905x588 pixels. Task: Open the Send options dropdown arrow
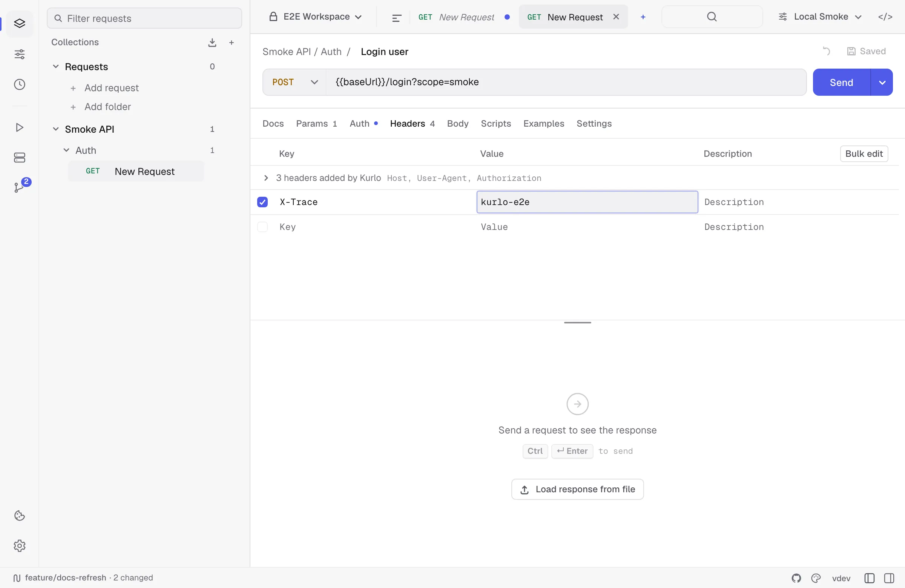[882, 82]
